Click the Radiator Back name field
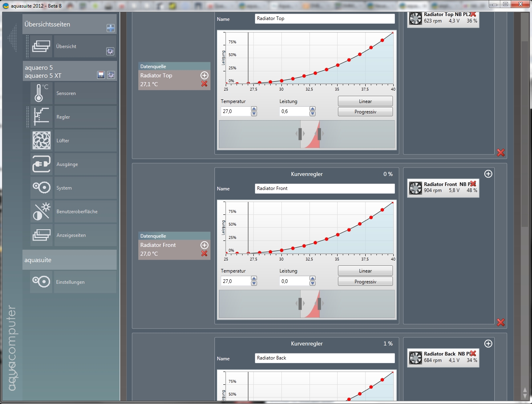Viewport: 532px width, 404px height. coord(325,358)
